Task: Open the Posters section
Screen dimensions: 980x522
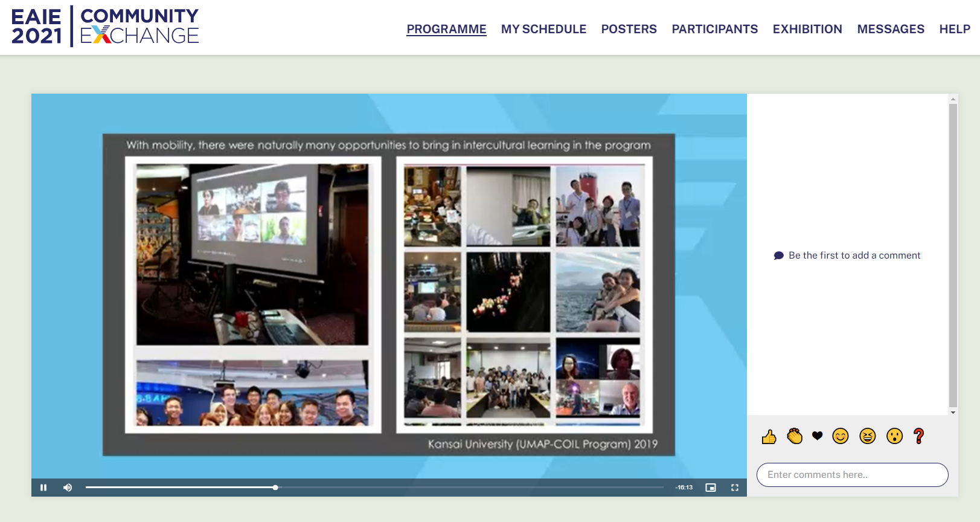Action: click(x=629, y=29)
